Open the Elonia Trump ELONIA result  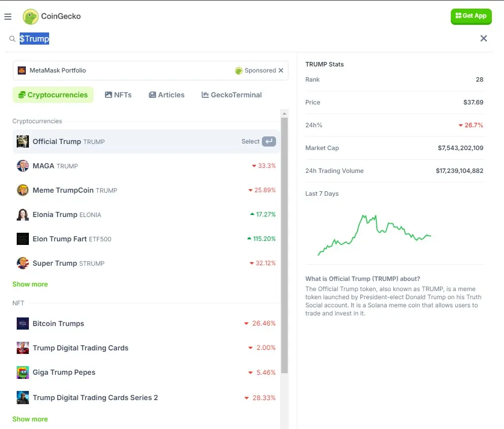pos(146,214)
